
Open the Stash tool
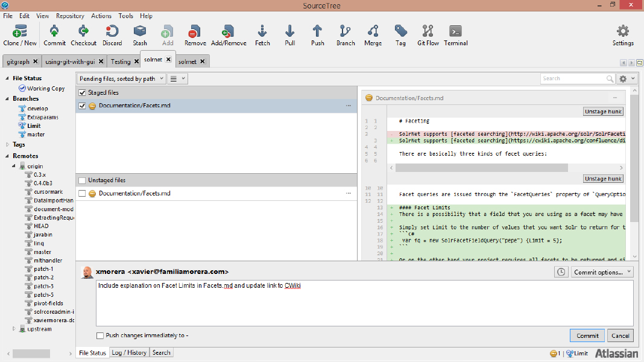click(140, 31)
